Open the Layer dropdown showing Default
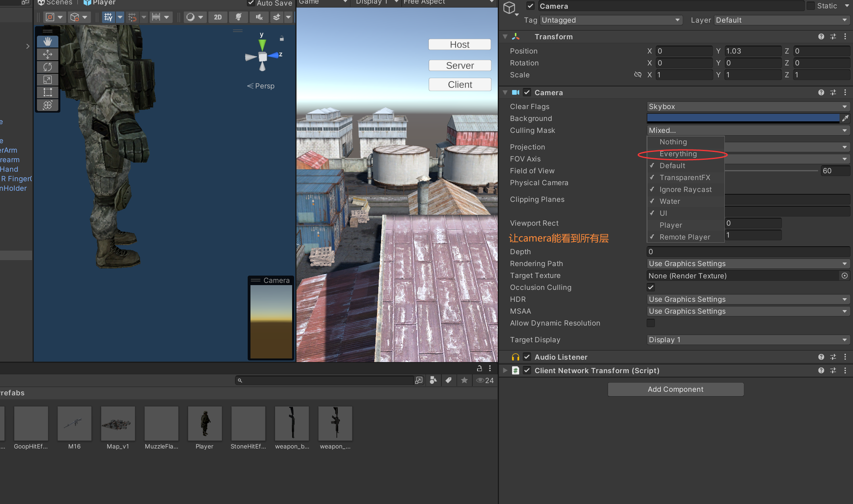The height and width of the screenshot is (504, 853). pos(782,20)
